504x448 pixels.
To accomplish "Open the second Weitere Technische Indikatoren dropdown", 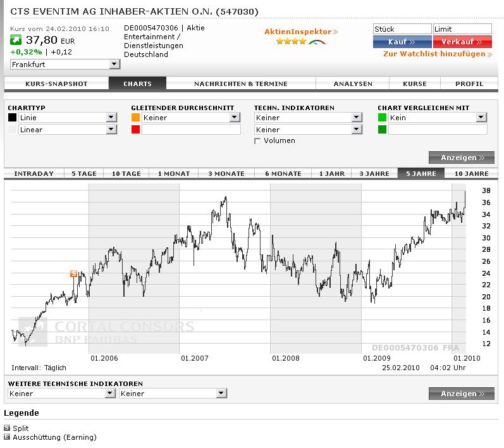I will (173, 393).
